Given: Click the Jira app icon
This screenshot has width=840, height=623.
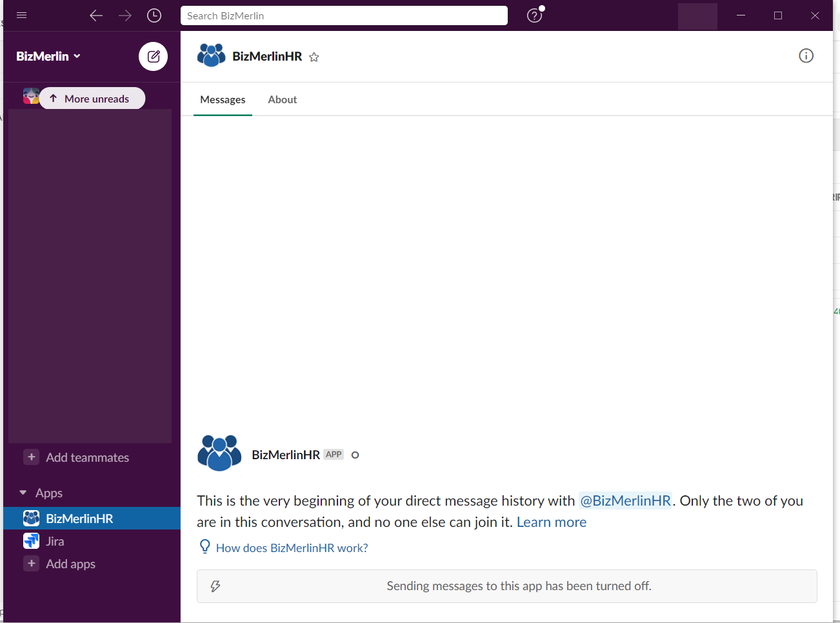Looking at the screenshot, I should [x=31, y=540].
